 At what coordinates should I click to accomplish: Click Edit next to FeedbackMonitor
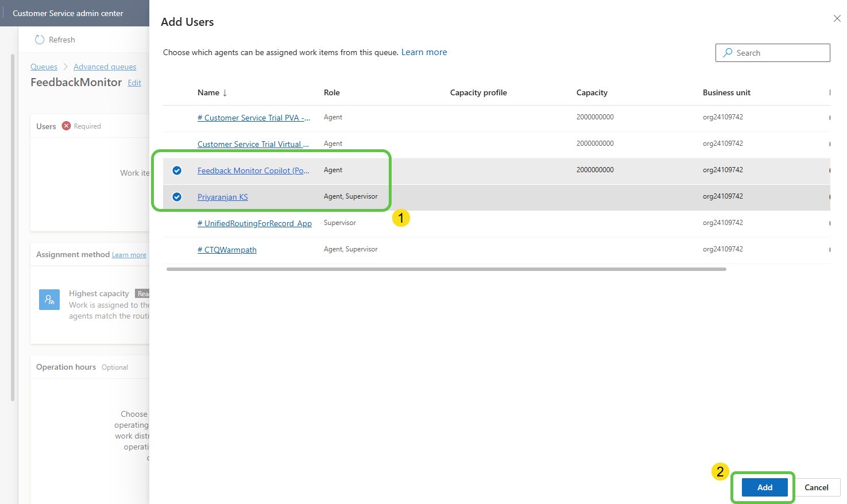pos(134,83)
